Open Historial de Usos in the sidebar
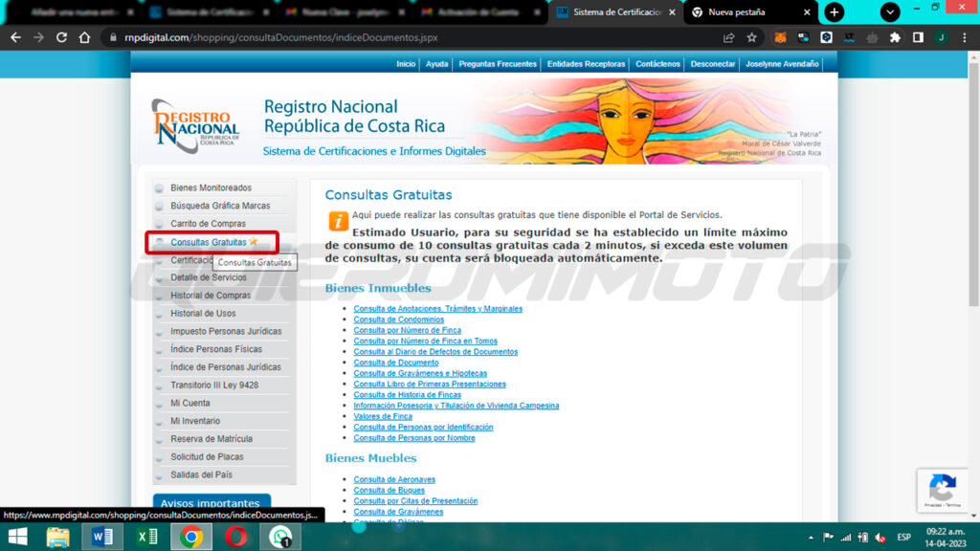980x551 pixels. coord(203,314)
